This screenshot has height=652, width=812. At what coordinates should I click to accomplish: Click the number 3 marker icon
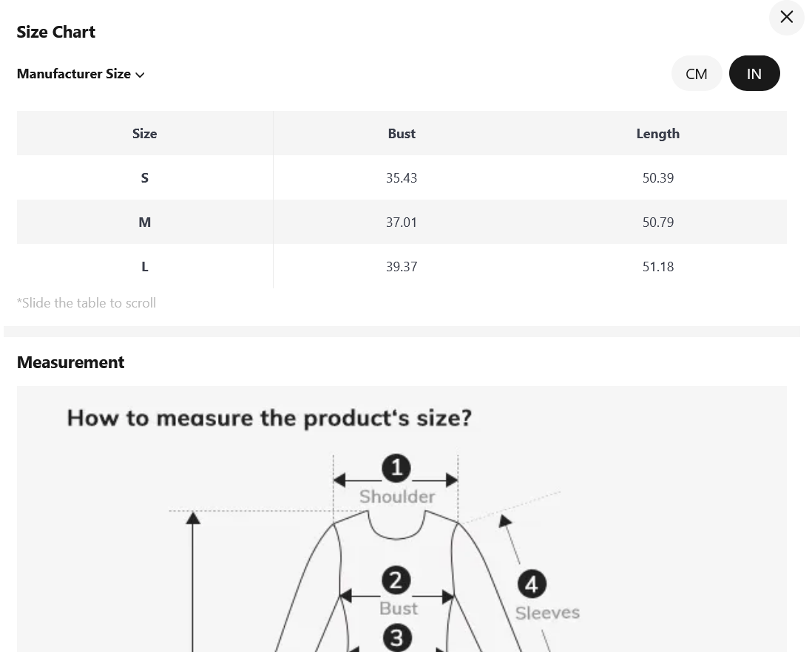click(x=397, y=638)
